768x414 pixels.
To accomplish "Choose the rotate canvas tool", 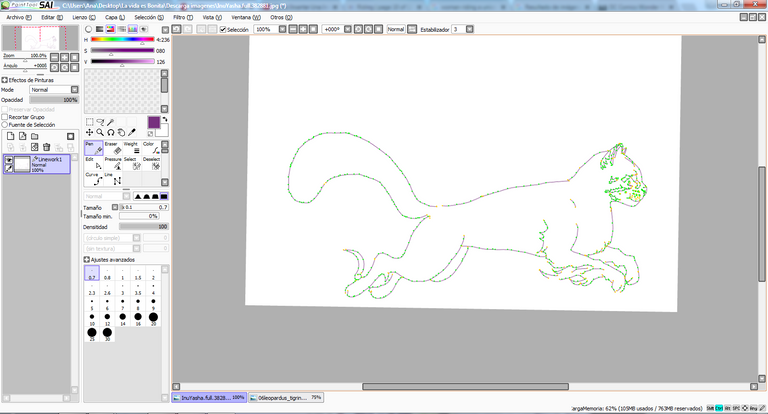I will click(x=111, y=132).
